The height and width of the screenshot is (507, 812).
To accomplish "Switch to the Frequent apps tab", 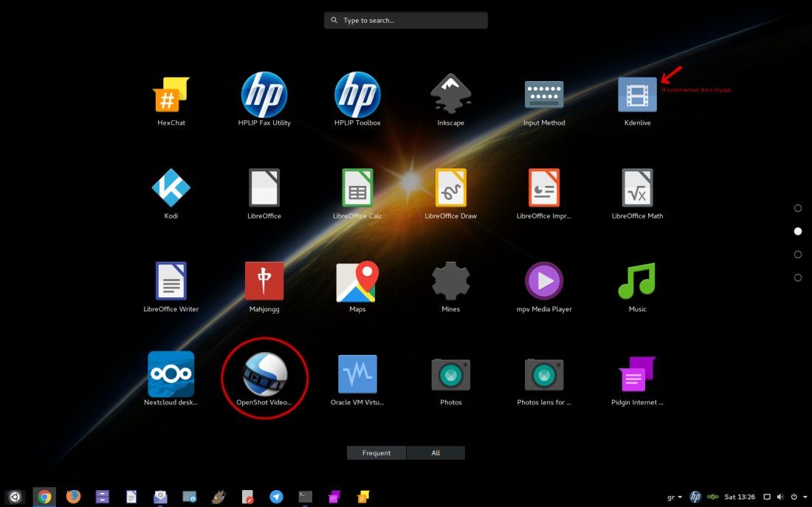I will pyautogui.click(x=376, y=453).
